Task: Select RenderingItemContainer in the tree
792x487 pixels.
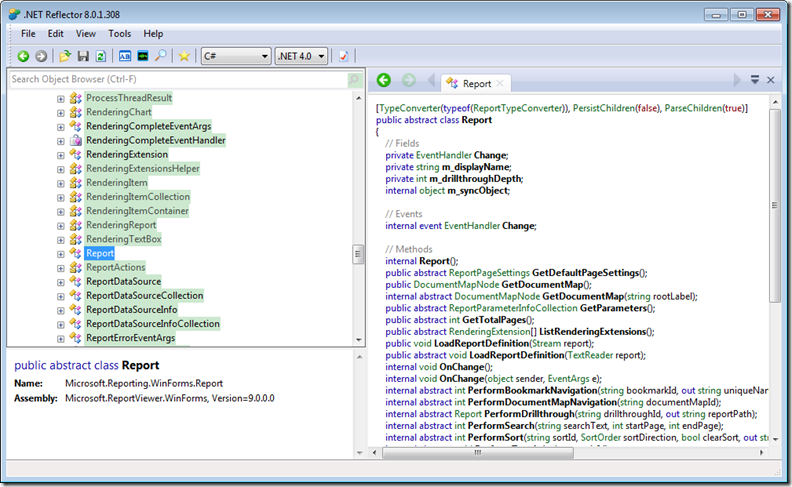Action: pyautogui.click(x=137, y=211)
